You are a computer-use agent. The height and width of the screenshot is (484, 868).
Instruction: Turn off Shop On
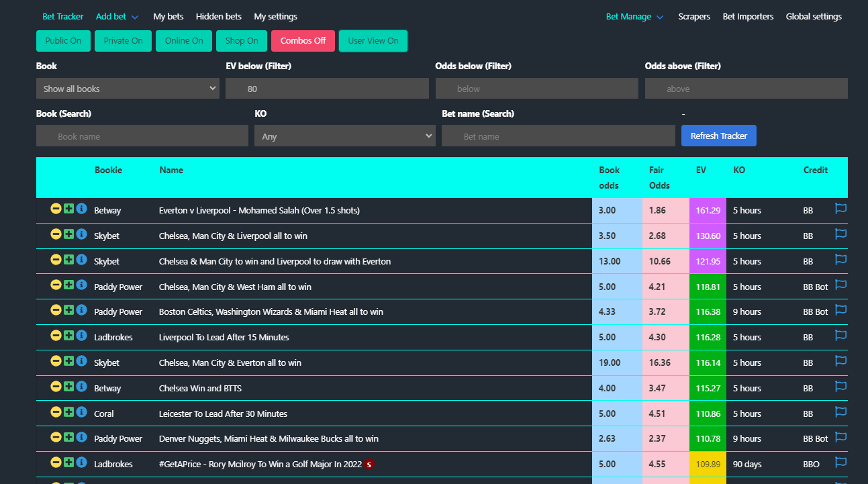241,40
